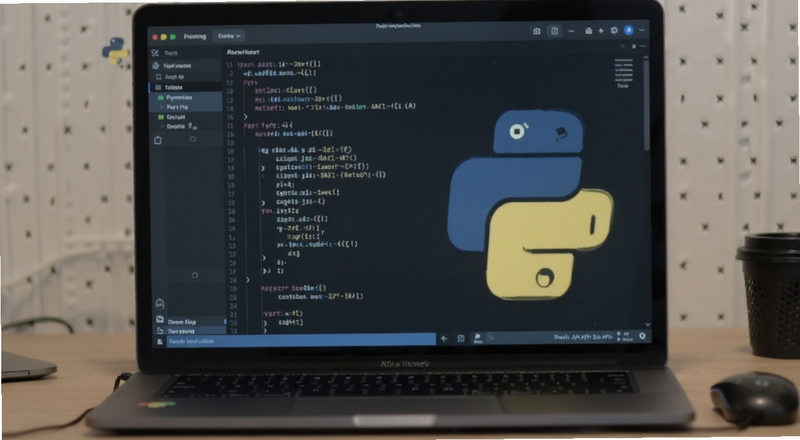
Task: Click the square icon in the bottom status bar
Action: (x=461, y=338)
